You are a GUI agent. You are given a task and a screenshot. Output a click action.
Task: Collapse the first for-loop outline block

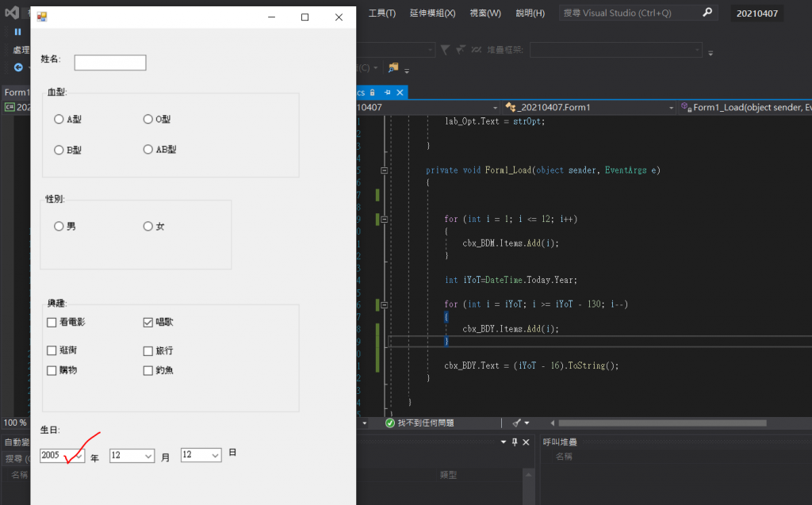[x=385, y=220]
